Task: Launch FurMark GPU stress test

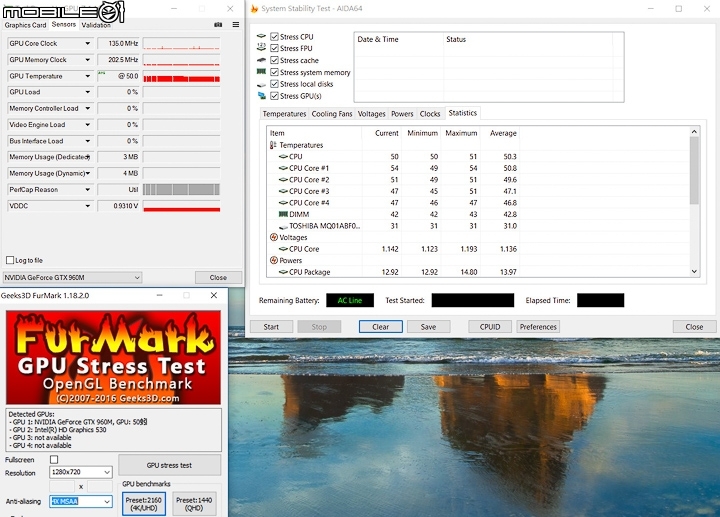Action: tap(169, 465)
